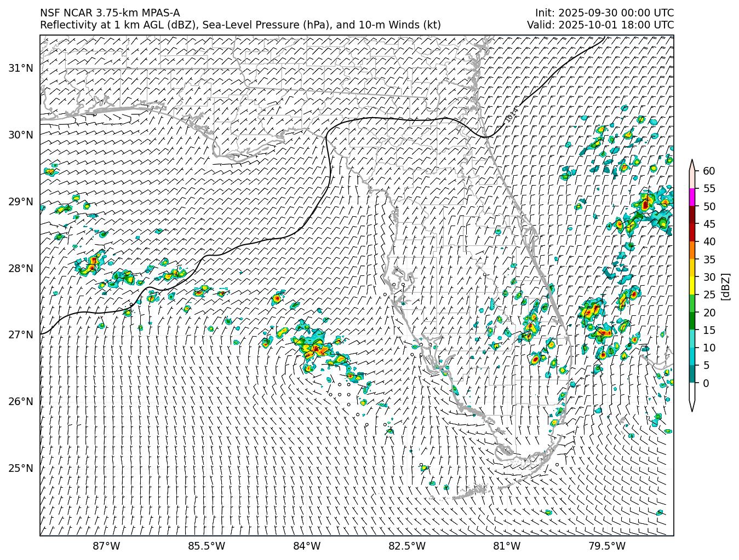
Task: Click the colorbar's top extension arrow
Action: 692,165
